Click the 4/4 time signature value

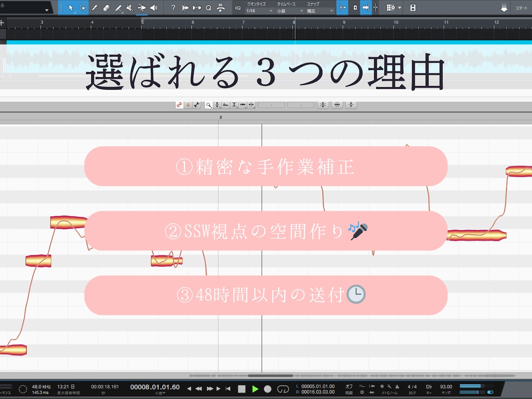412,386
